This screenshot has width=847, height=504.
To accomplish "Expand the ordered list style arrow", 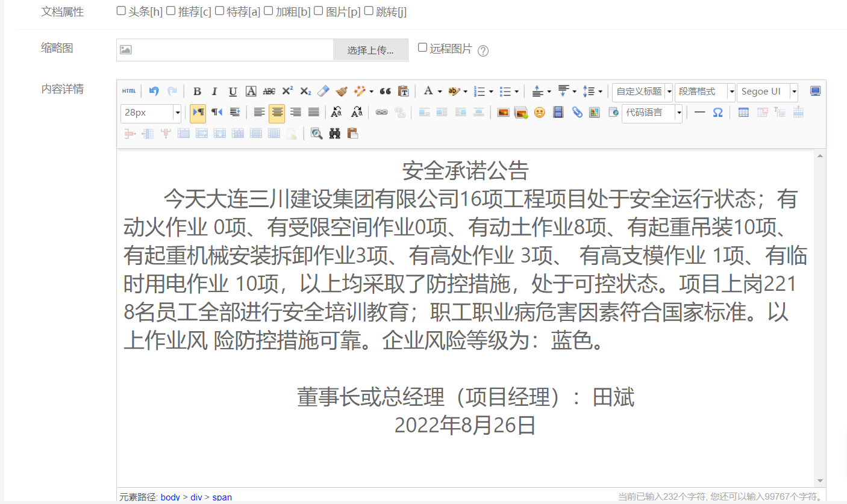I will [491, 92].
